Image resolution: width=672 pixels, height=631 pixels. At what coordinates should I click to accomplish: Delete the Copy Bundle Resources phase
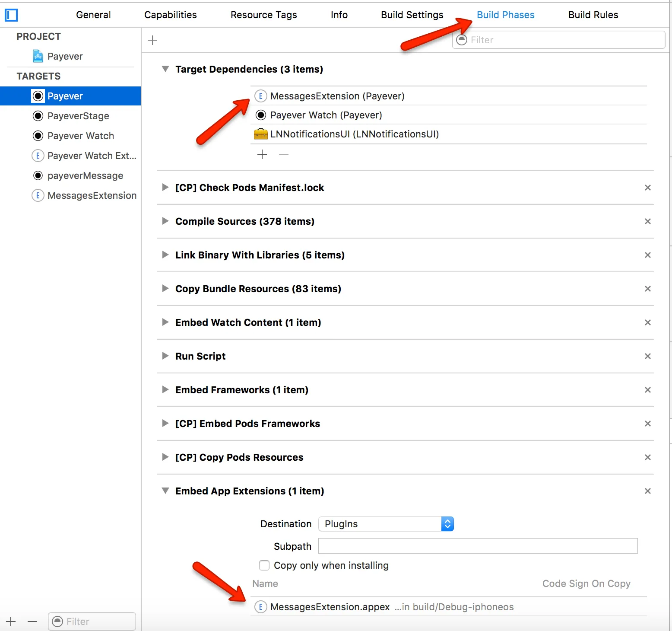(648, 289)
